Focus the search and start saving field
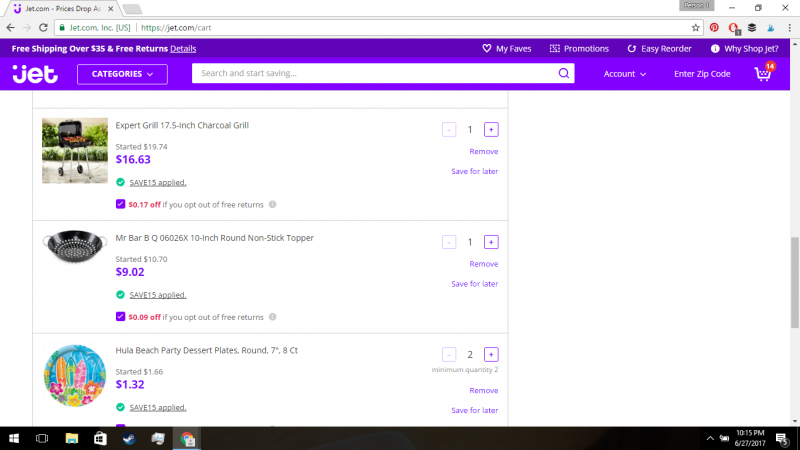This screenshot has height=450, width=800. (x=375, y=73)
